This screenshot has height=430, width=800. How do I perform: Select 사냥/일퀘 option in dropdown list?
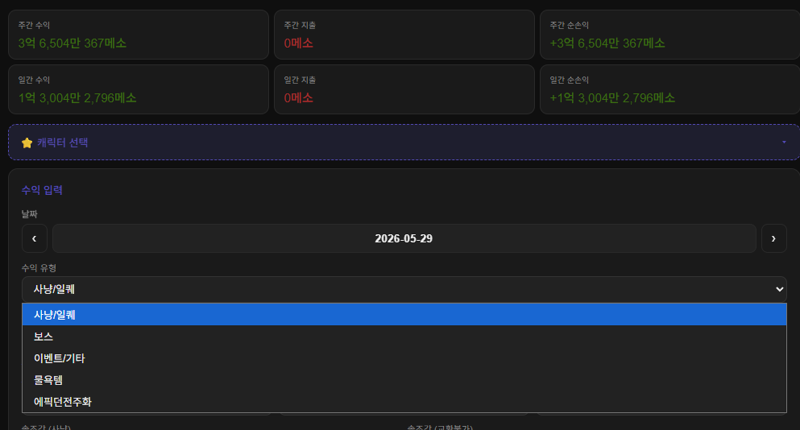click(404, 315)
